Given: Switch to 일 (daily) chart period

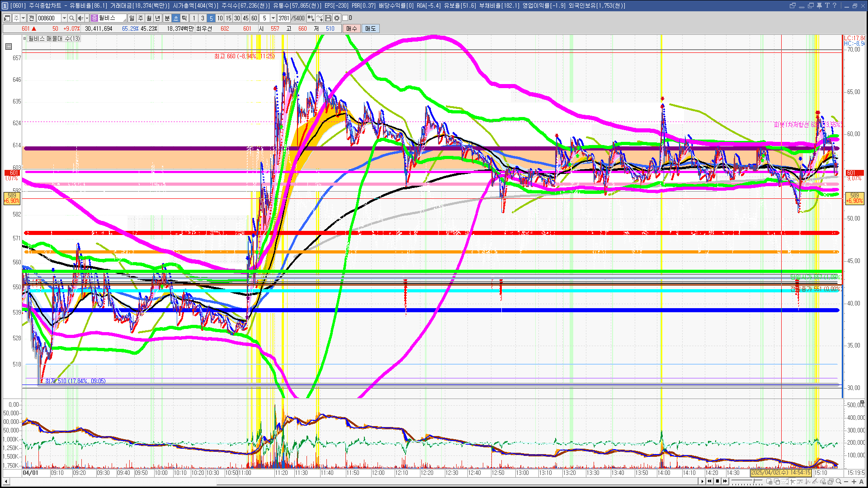Looking at the screenshot, I should 132,18.
